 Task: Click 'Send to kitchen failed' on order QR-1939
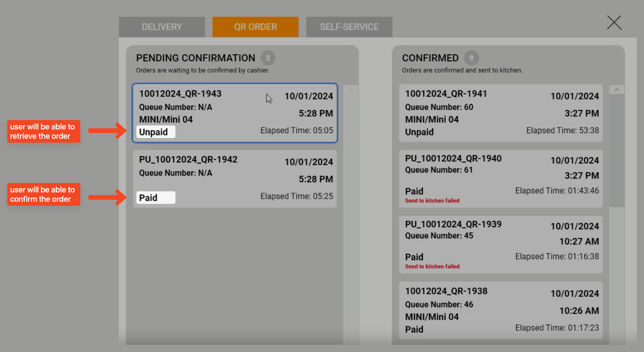(x=432, y=266)
